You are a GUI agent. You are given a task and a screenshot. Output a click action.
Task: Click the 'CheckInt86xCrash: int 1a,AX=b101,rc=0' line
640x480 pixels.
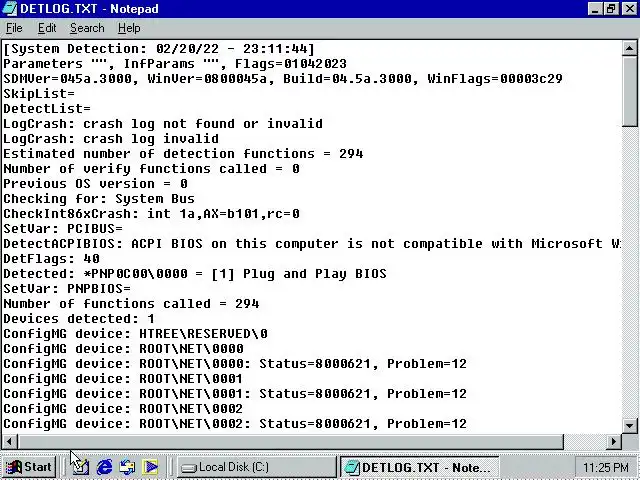151,213
